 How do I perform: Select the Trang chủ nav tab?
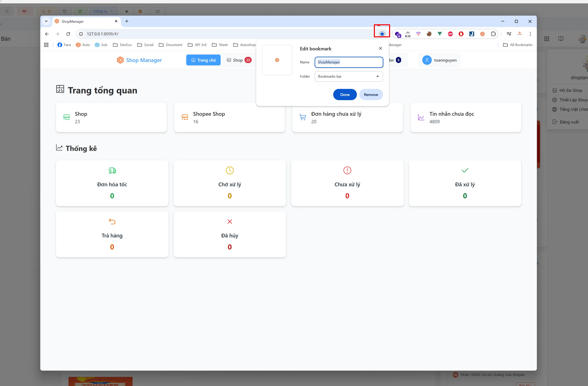coord(203,60)
